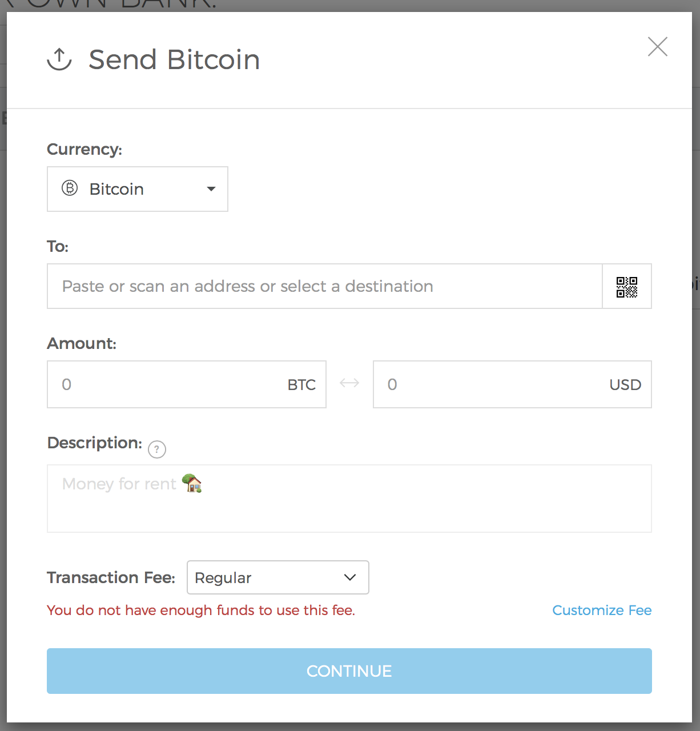Click the Transaction Fee label
This screenshot has width=700, height=731.
[111, 578]
